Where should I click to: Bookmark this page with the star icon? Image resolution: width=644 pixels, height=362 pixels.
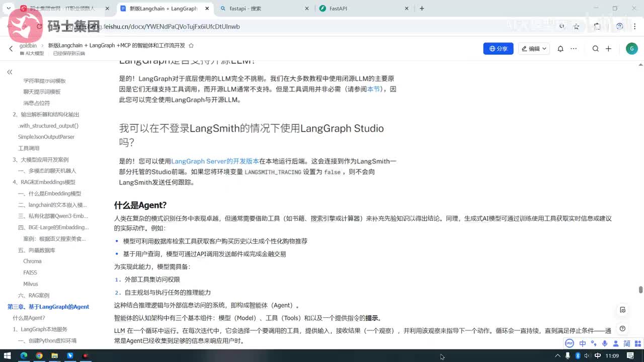coord(576,27)
